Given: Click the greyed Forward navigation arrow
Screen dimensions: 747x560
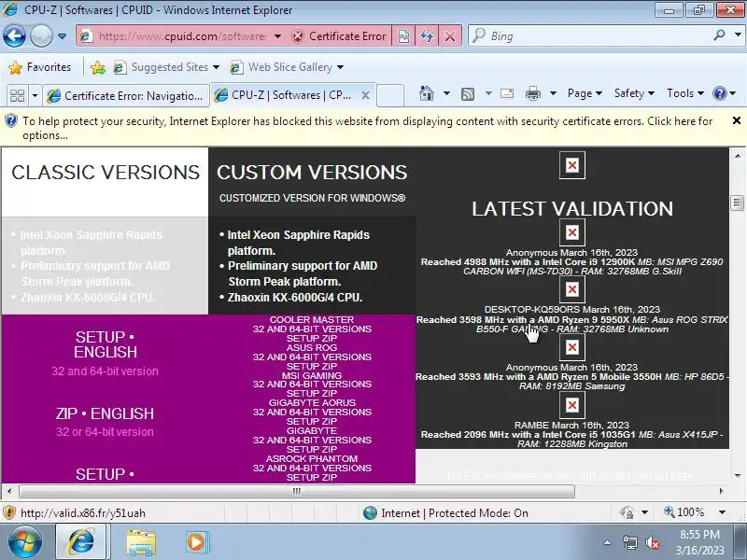Looking at the screenshot, I should [x=41, y=35].
